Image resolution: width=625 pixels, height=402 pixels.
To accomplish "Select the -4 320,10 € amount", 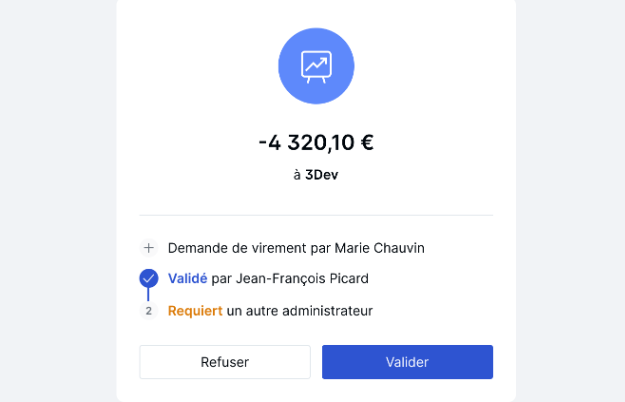I will pos(316,142).
